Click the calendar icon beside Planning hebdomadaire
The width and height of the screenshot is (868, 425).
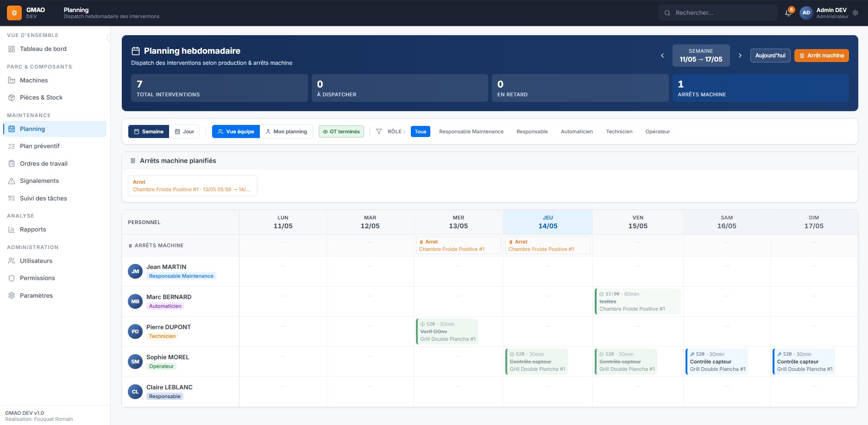coord(136,51)
